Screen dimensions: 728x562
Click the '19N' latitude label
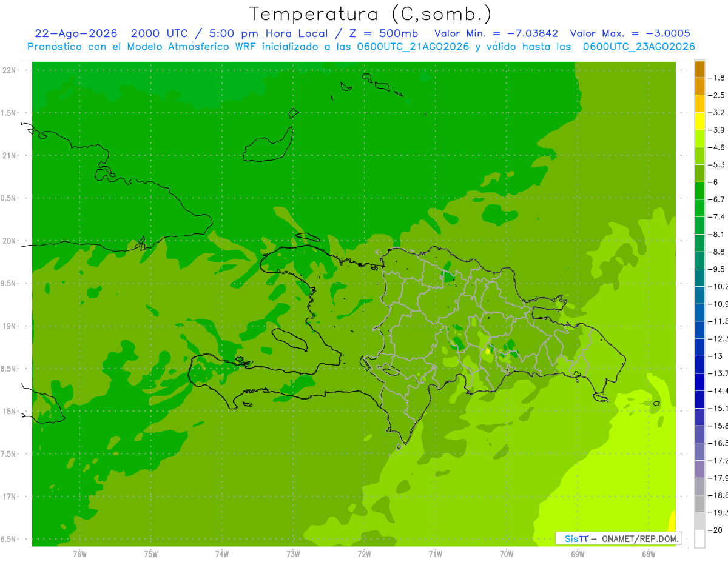click(9, 326)
